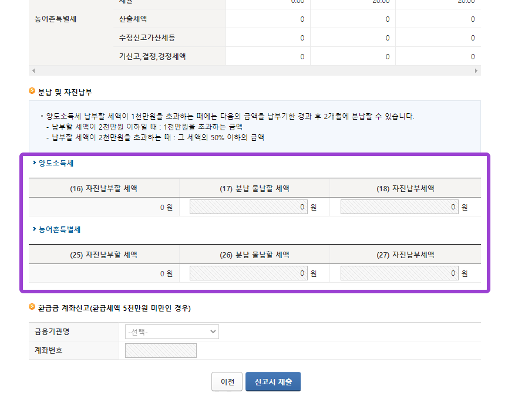Click the (16) 자진납부할 세액 column header
The image size is (508, 420).
click(104, 188)
